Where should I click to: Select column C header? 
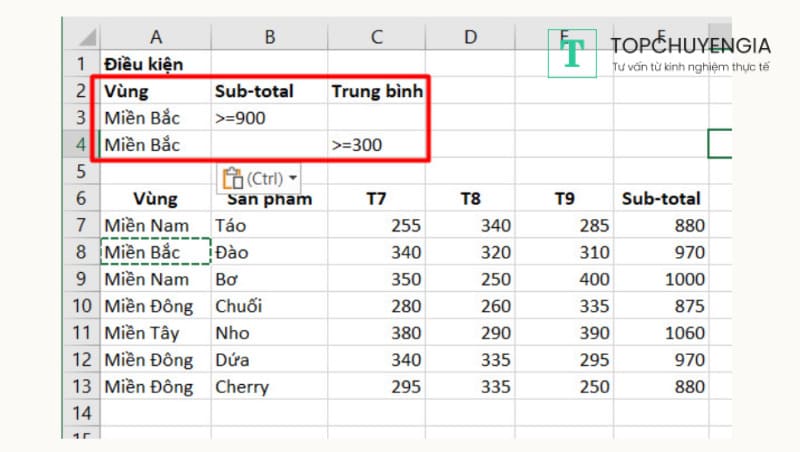(376, 37)
